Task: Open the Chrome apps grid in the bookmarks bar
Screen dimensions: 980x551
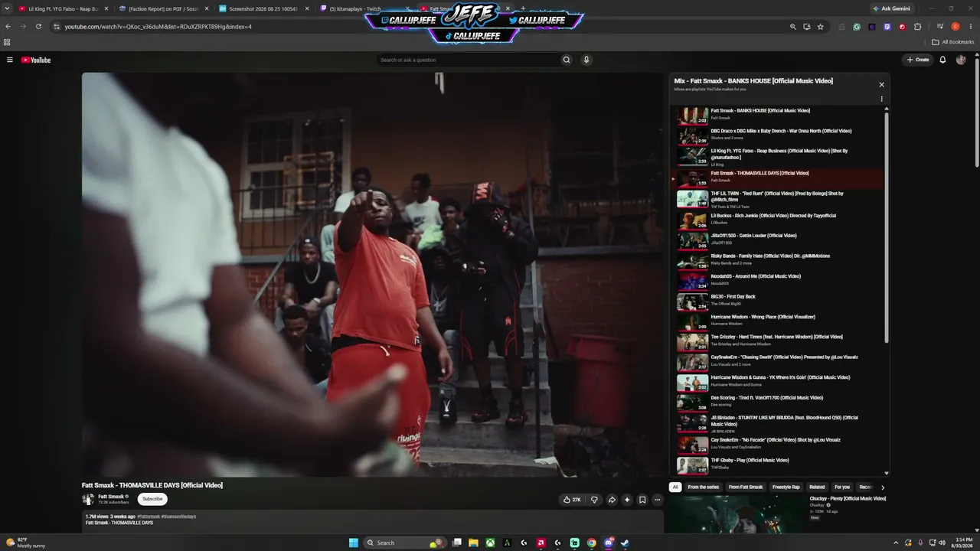Action: tap(7, 42)
